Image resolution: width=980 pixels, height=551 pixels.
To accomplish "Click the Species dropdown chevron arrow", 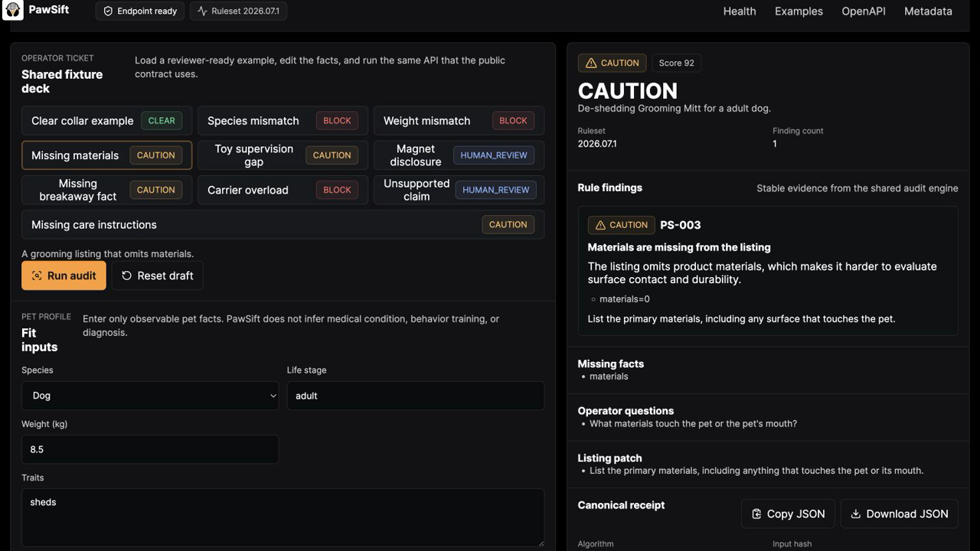I will [273, 396].
